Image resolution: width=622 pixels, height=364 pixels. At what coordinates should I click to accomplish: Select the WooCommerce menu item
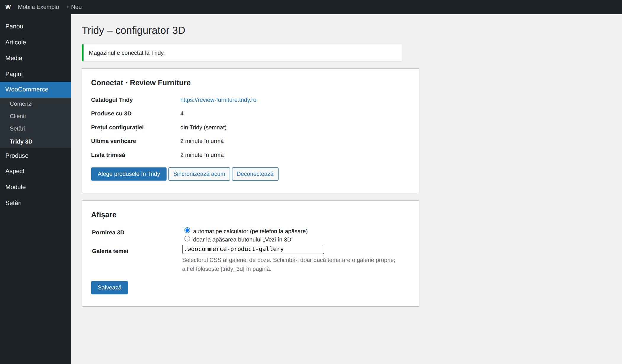coord(36,89)
